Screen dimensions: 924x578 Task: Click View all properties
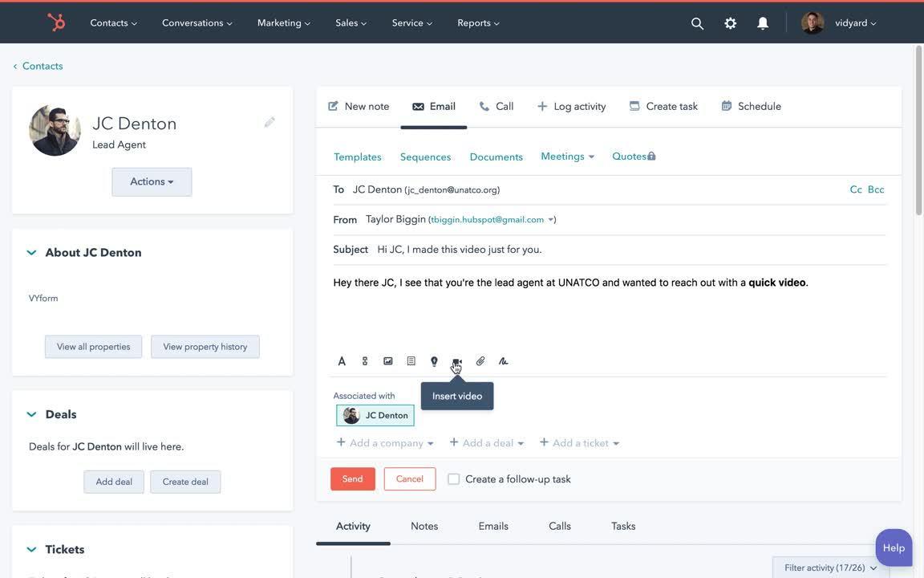(x=93, y=347)
